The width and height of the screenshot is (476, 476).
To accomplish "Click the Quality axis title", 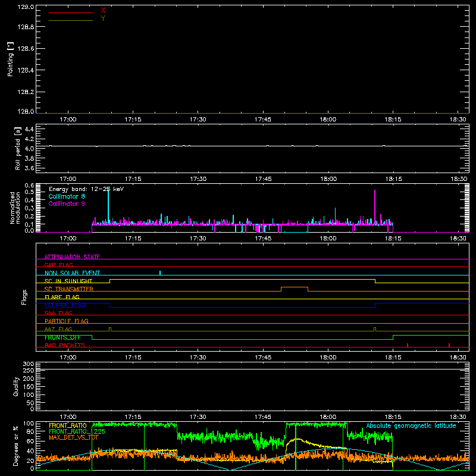I will (16, 386).
